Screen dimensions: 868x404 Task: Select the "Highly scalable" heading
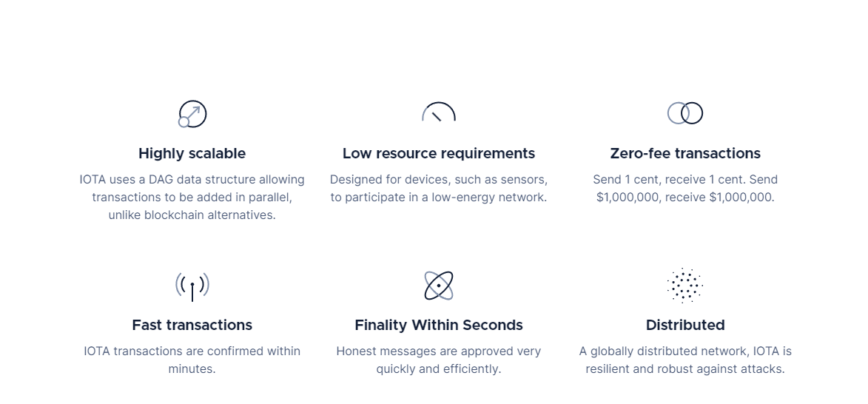point(192,154)
